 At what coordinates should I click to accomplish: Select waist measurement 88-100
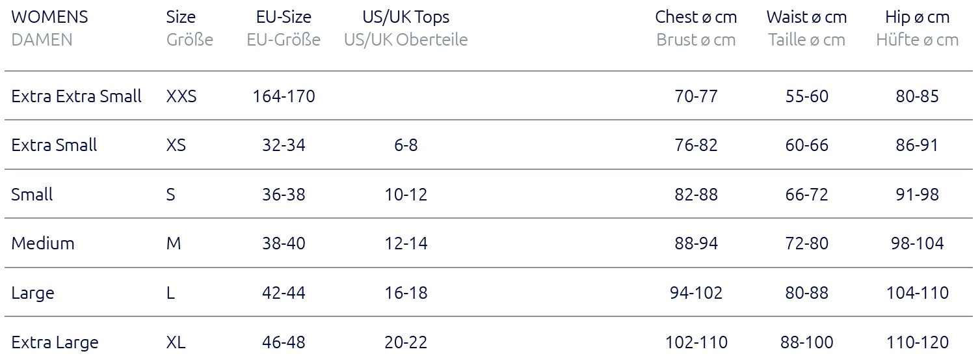806,342
